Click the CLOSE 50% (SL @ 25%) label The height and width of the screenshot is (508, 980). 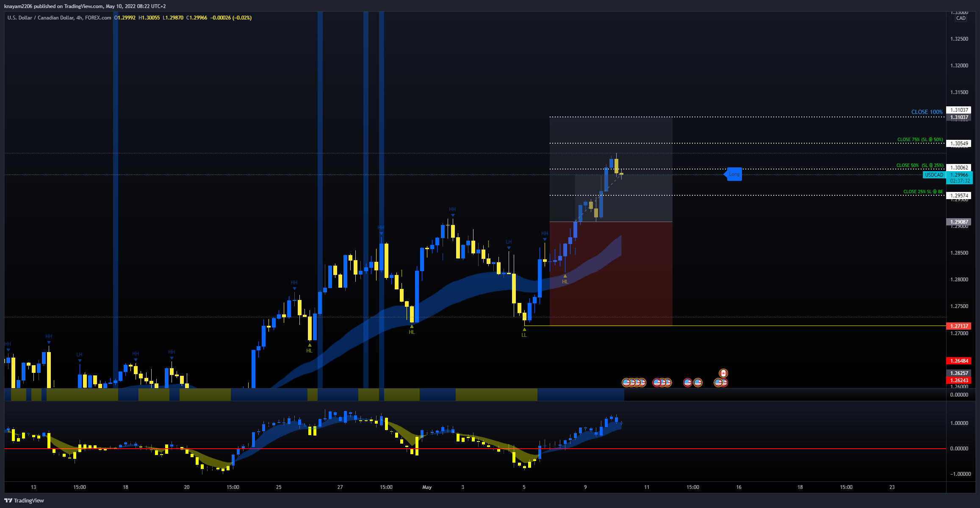pos(920,165)
